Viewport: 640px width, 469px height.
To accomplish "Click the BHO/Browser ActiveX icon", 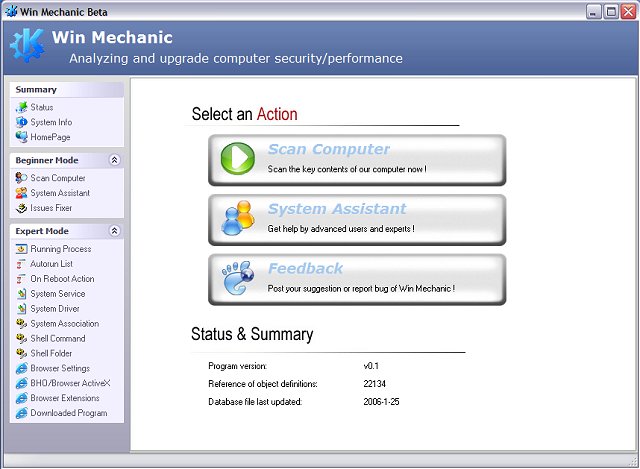I will (x=21, y=383).
